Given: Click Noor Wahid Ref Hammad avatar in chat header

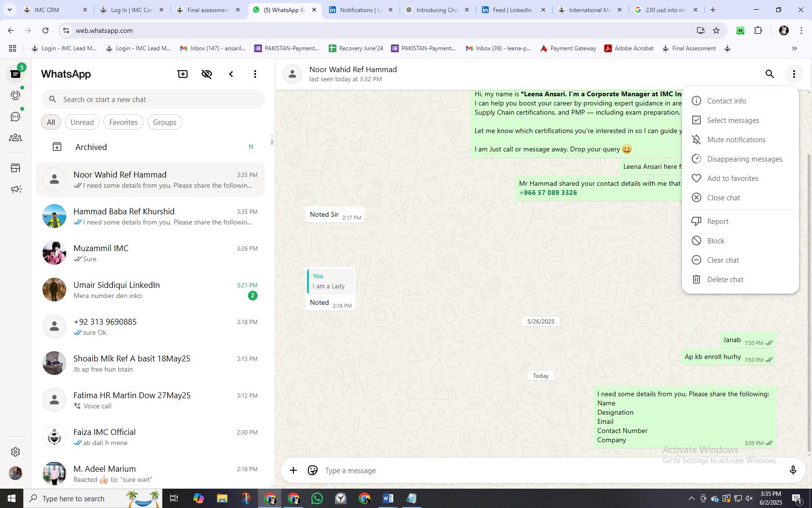Looking at the screenshot, I should 292,74.
